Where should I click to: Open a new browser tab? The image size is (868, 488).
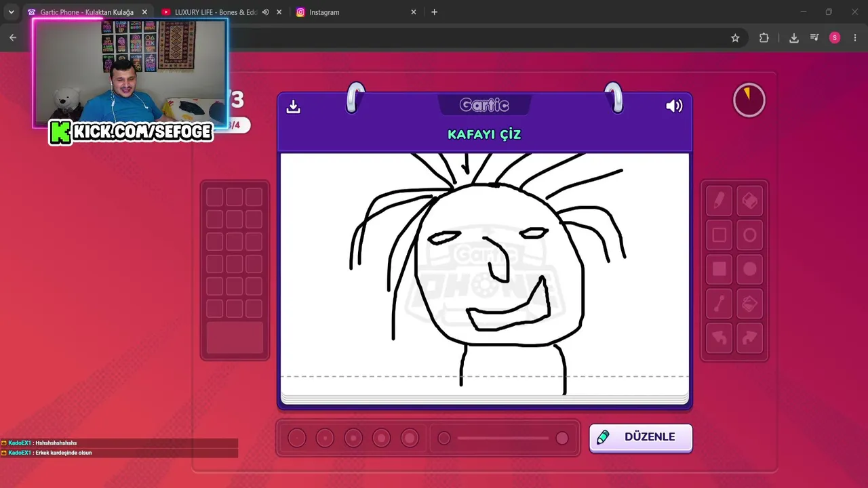click(x=434, y=12)
